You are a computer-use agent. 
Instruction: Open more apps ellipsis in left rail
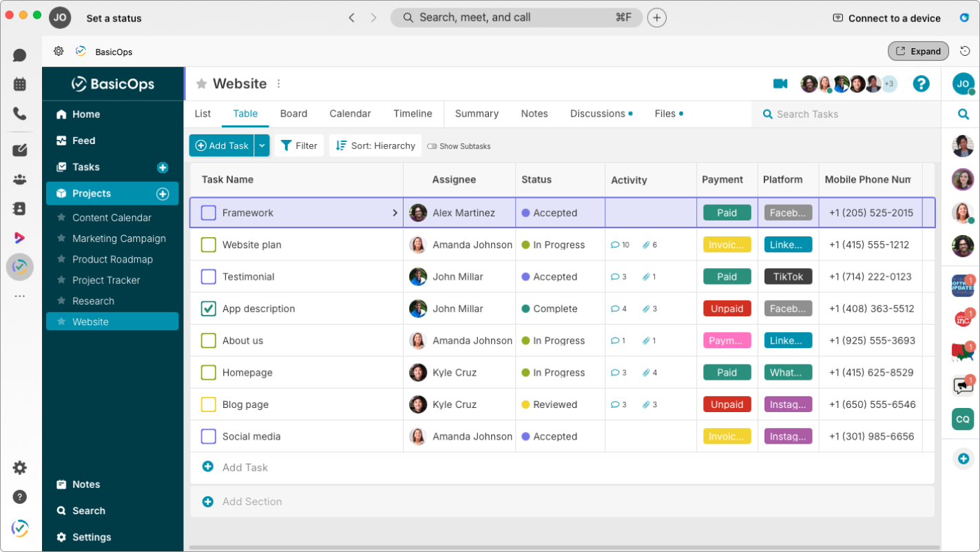coord(20,296)
